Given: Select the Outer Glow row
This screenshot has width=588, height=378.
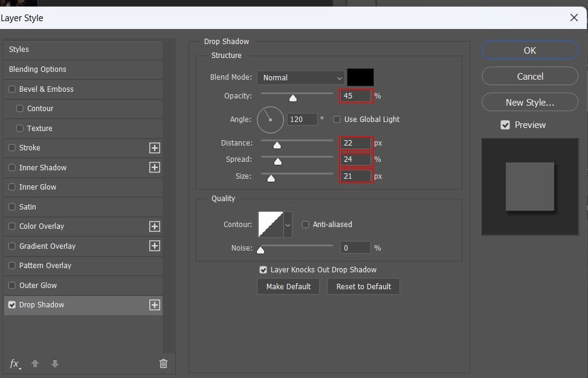Looking at the screenshot, I should [83, 286].
